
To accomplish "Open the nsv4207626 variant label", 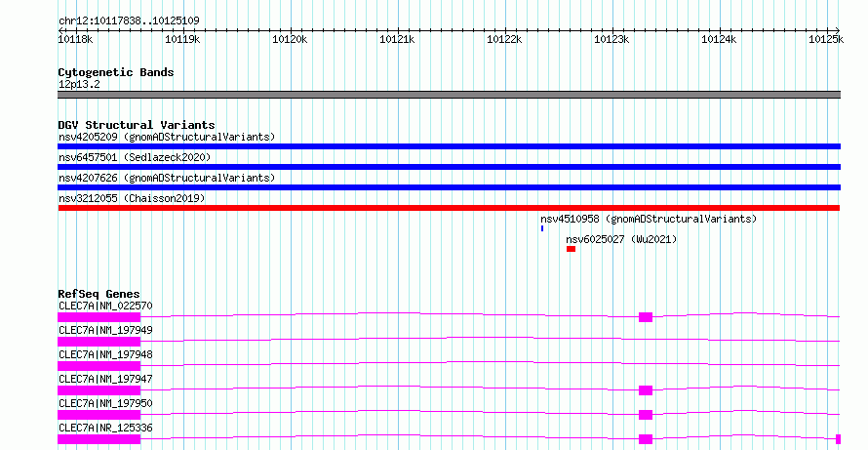I will [x=167, y=178].
